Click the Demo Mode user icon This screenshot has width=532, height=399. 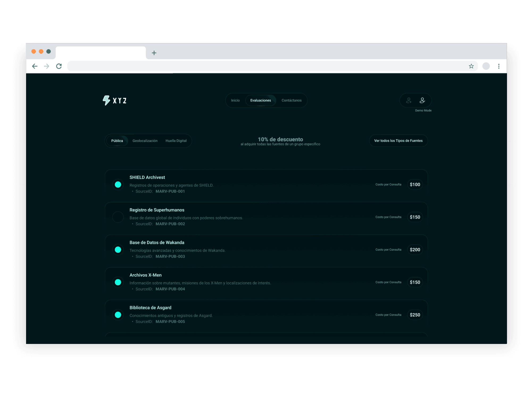422,101
